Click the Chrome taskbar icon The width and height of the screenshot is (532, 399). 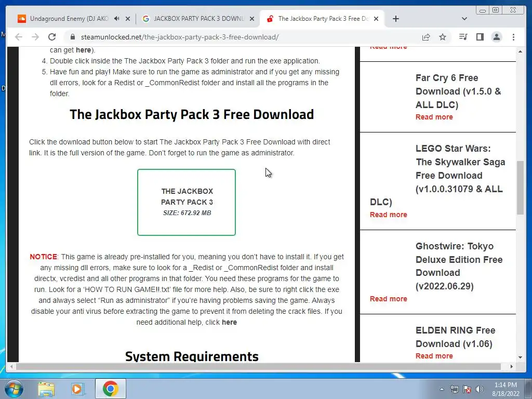pos(110,389)
